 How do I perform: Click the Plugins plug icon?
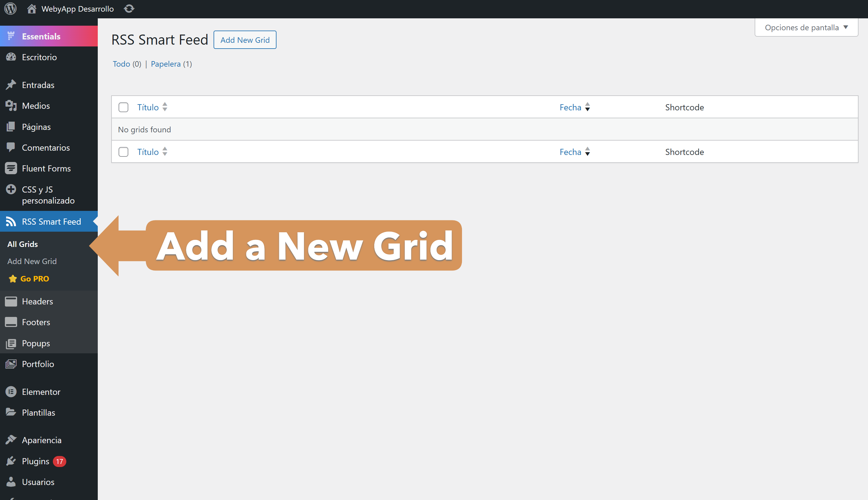pos(11,461)
